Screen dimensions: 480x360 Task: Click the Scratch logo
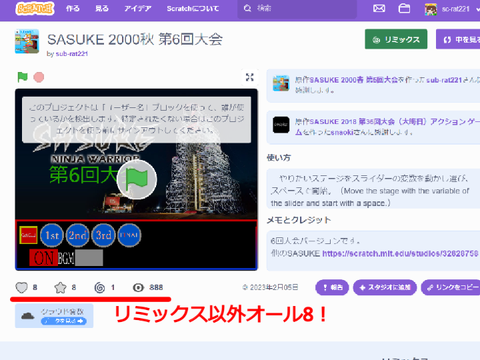(35, 9)
